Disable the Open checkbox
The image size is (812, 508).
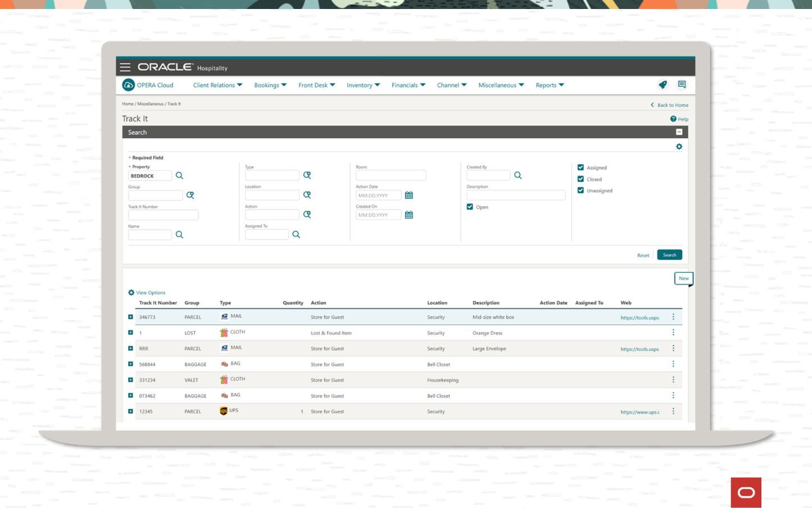(470, 207)
